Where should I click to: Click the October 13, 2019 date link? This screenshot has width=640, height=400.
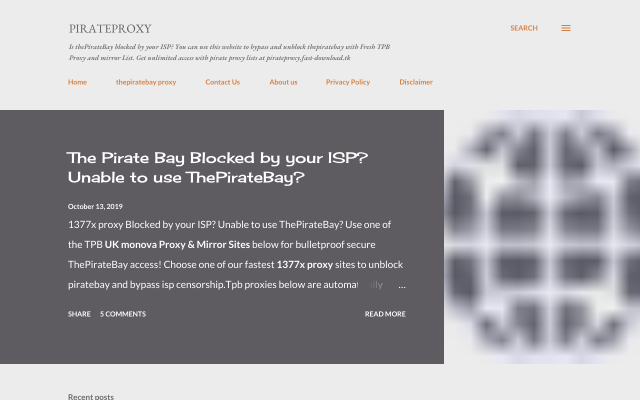[x=95, y=207]
